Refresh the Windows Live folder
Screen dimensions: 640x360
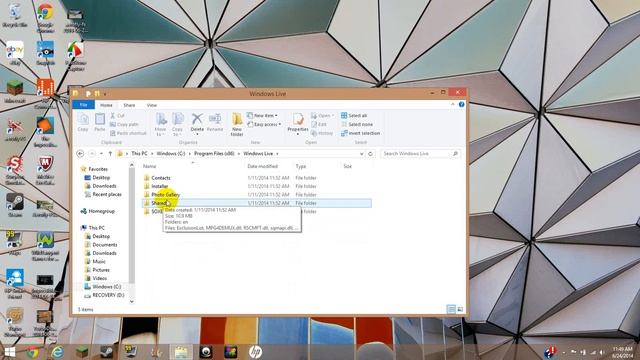(x=371, y=153)
